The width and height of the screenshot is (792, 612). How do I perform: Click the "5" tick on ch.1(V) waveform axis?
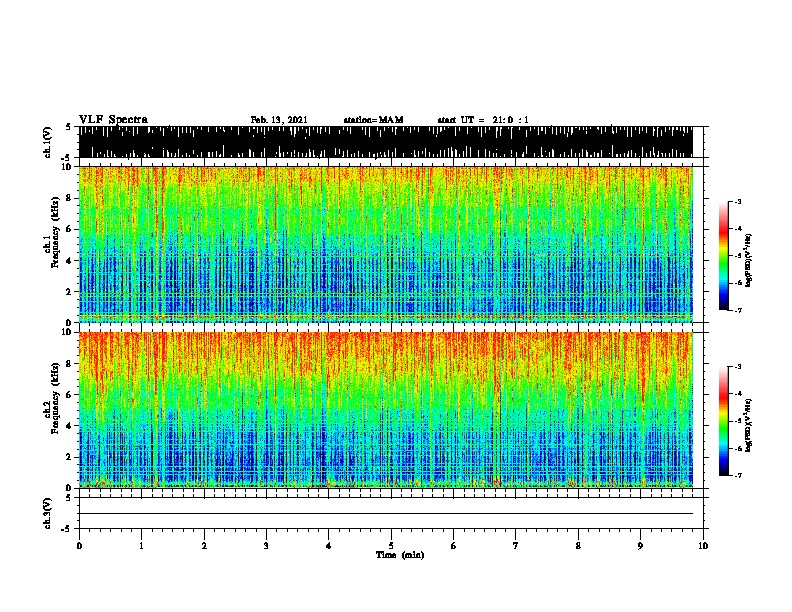point(68,127)
